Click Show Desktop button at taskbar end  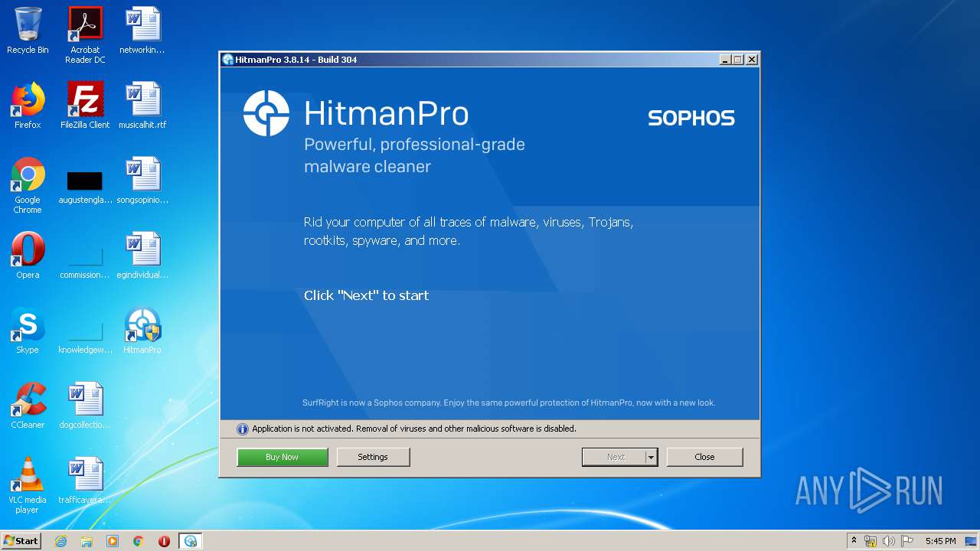click(972, 541)
